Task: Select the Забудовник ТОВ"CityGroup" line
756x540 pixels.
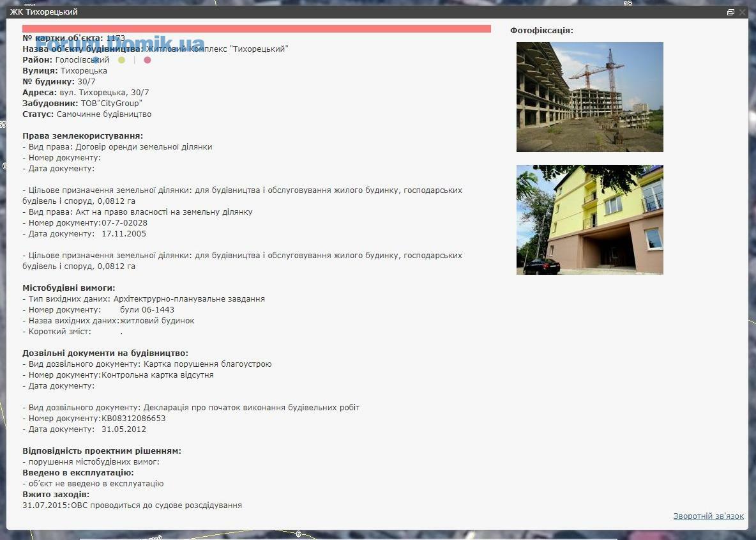Action: (82, 104)
